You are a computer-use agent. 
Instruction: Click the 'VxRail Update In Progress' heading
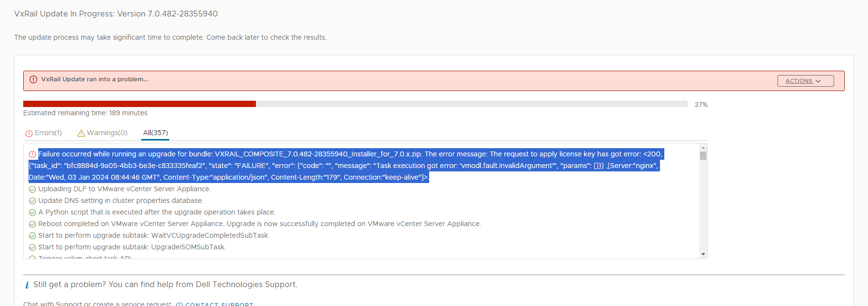click(x=116, y=14)
